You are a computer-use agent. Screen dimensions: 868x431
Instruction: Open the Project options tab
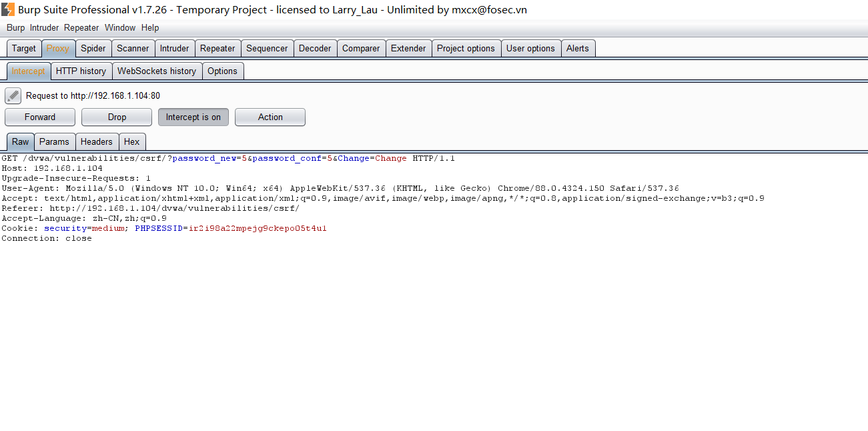click(466, 49)
